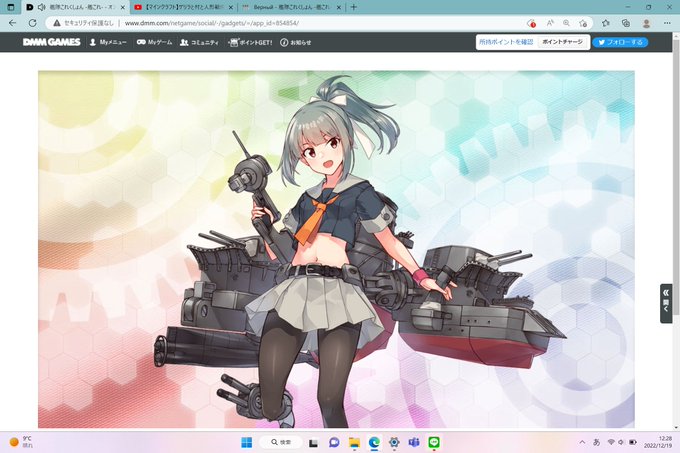Open the browser profile avatar
This screenshot has width=680, height=453.
click(x=646, y=23)
